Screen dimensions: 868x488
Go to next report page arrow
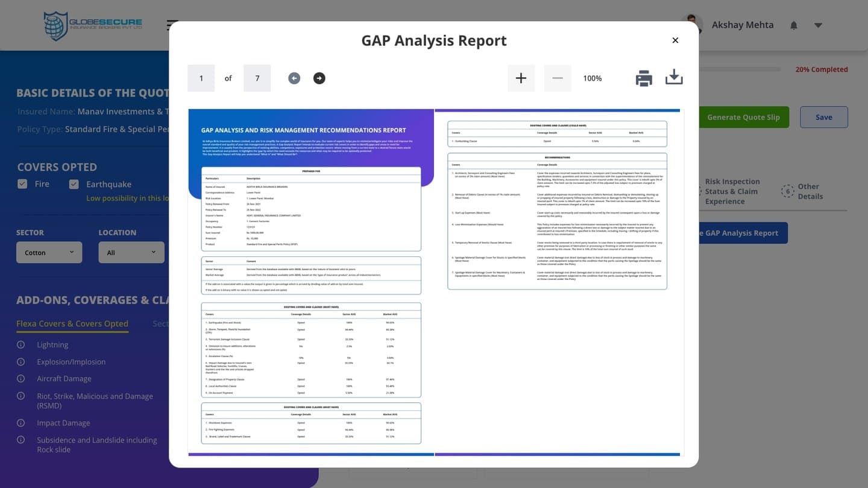click(319, 78)
